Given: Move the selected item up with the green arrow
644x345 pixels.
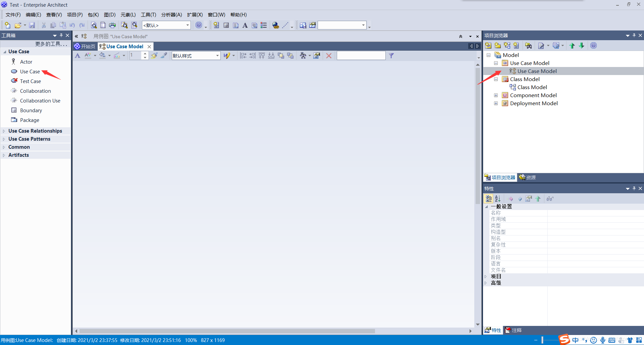Looking at the screenshot, I should (x=572, y=46).
